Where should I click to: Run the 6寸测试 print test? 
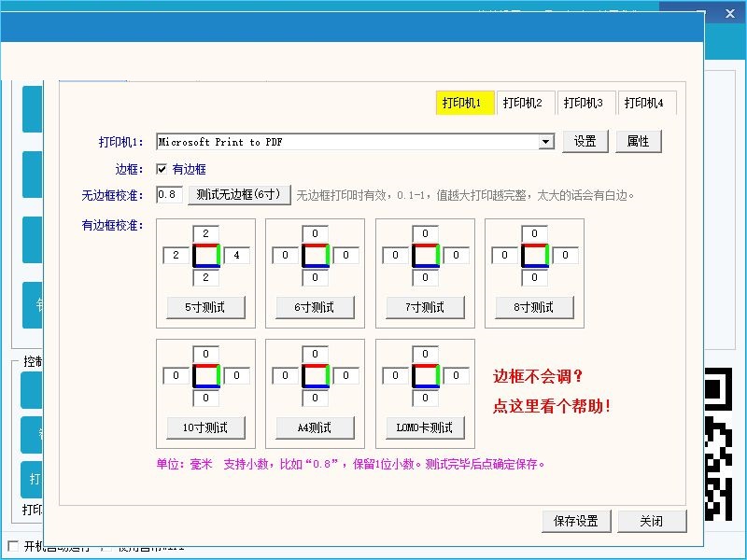tap(315, 307)
